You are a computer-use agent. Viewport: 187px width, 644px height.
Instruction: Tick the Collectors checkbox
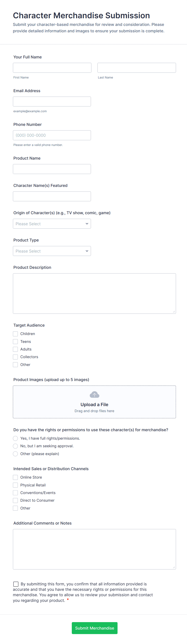pyautogui.click(x=15, y=357)
